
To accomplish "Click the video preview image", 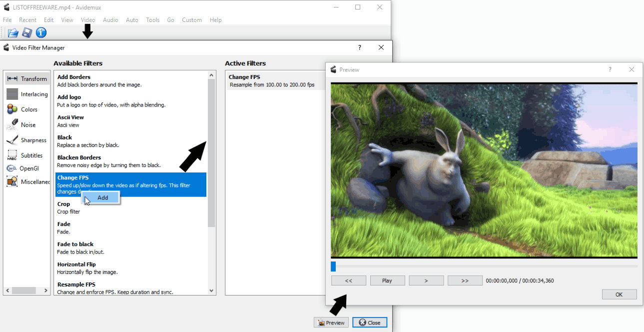I will click(x=484, y=170).
